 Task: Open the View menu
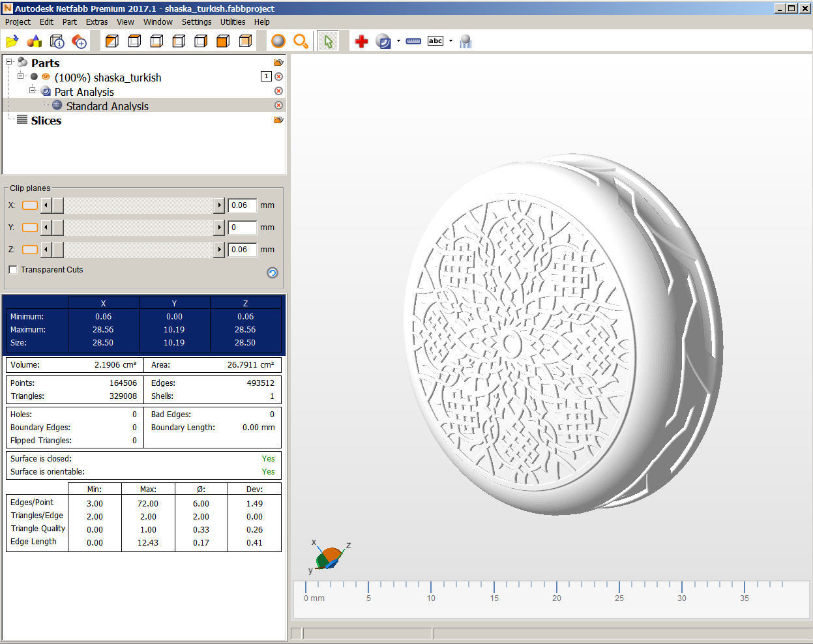125,22
